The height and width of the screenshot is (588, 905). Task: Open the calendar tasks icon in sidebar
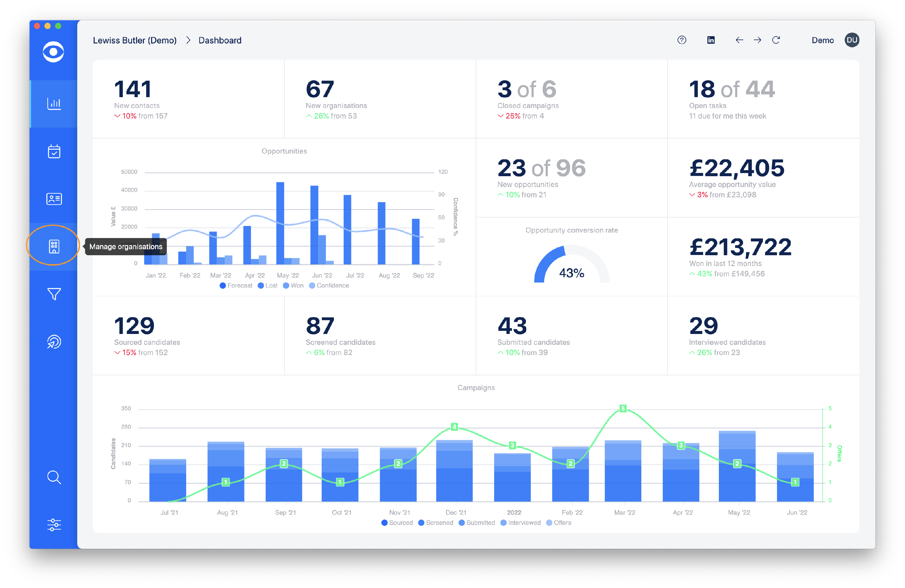[54, 151]
